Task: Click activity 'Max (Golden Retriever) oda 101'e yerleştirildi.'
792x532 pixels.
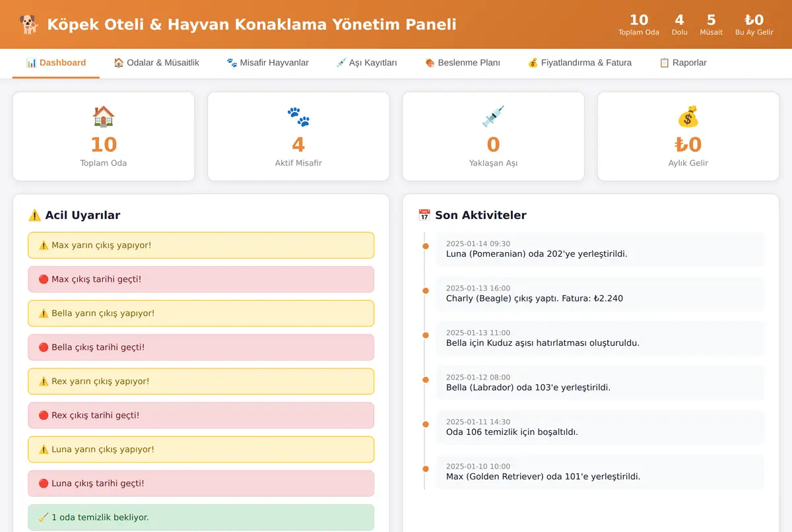Action: click(x=600, y=472)
